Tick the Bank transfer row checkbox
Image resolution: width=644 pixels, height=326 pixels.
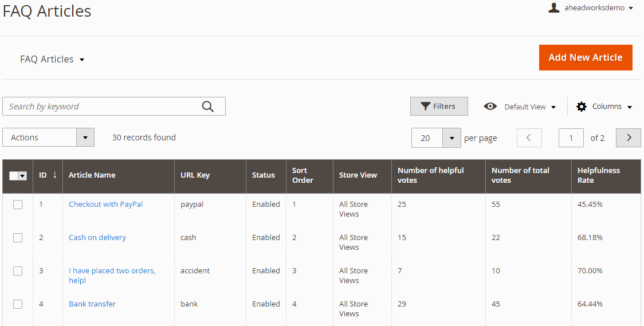click(18, 304)
